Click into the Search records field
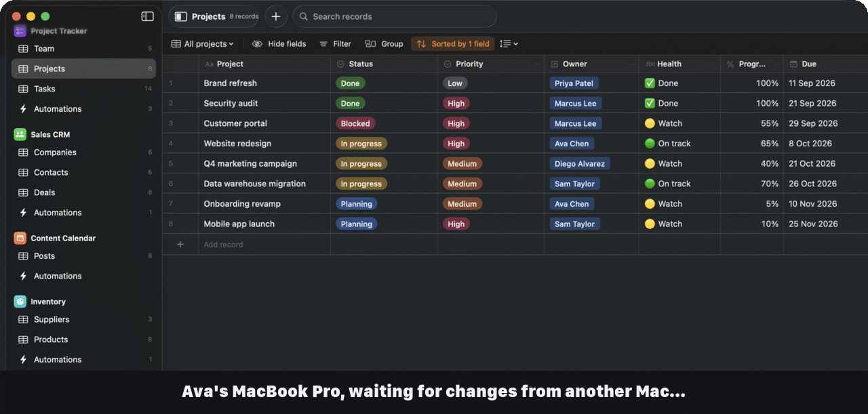The image size is (868, 414). 395,16
